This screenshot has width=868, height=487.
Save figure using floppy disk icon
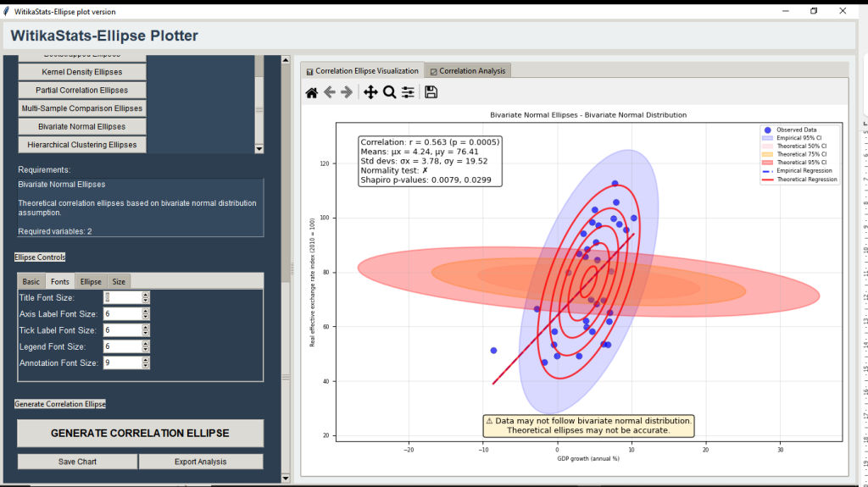point(431,92)
